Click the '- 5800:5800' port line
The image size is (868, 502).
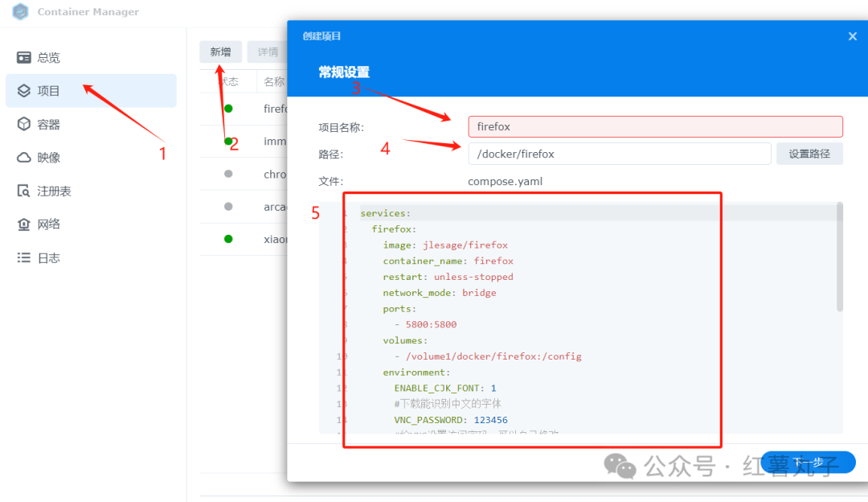click(425, 325)
